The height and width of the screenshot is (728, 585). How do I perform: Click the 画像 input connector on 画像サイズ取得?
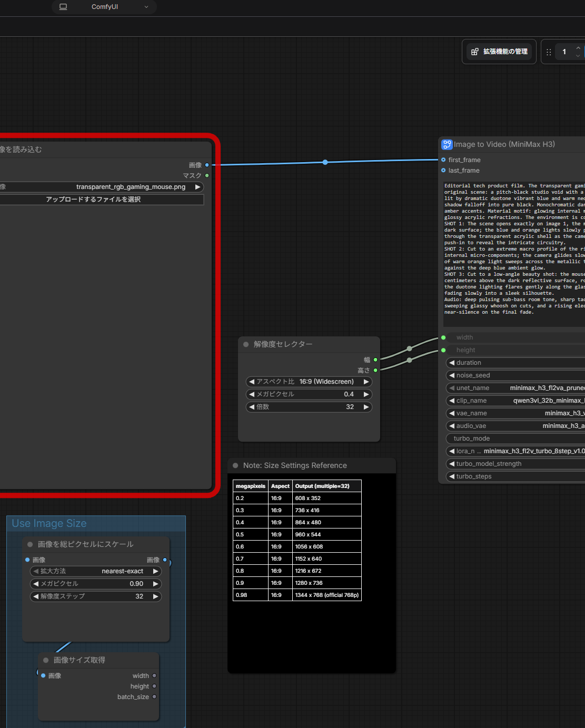click(43, 675)
